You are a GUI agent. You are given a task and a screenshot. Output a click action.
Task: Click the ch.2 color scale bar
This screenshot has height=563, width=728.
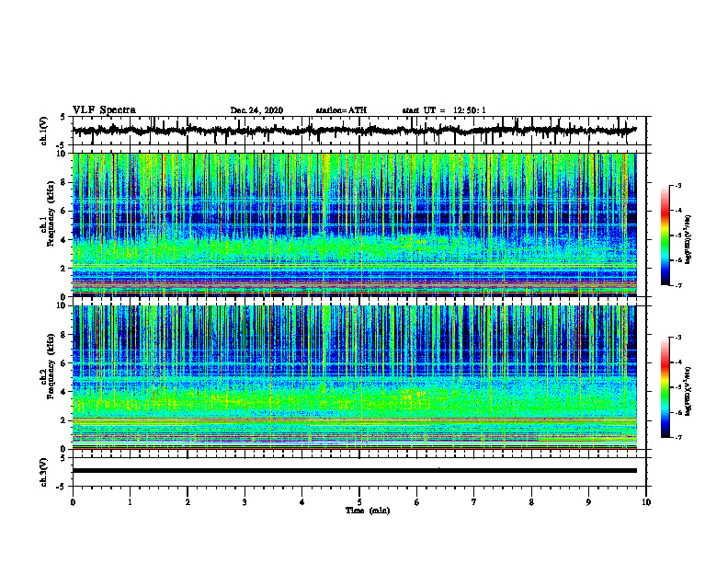click(665, 387)
